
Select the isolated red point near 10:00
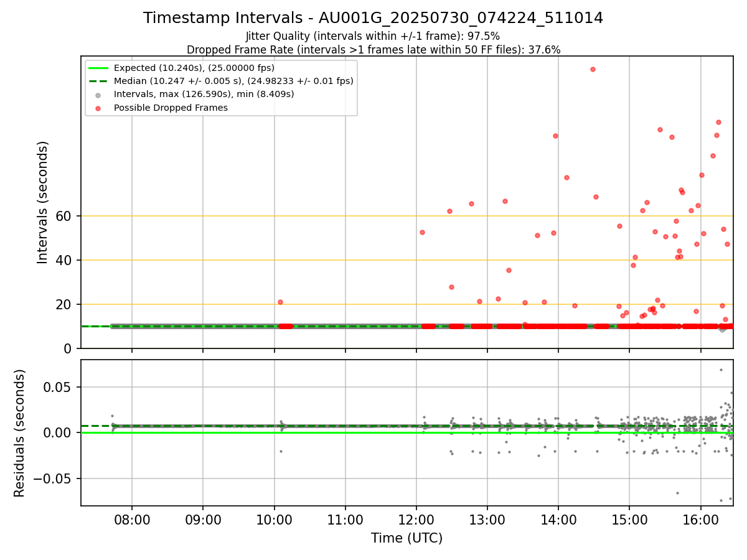(280, 302)
